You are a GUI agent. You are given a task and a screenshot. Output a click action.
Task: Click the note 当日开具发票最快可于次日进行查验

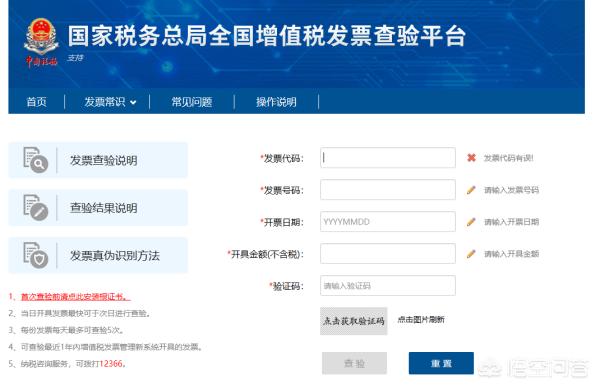click(x=85, y=314)
